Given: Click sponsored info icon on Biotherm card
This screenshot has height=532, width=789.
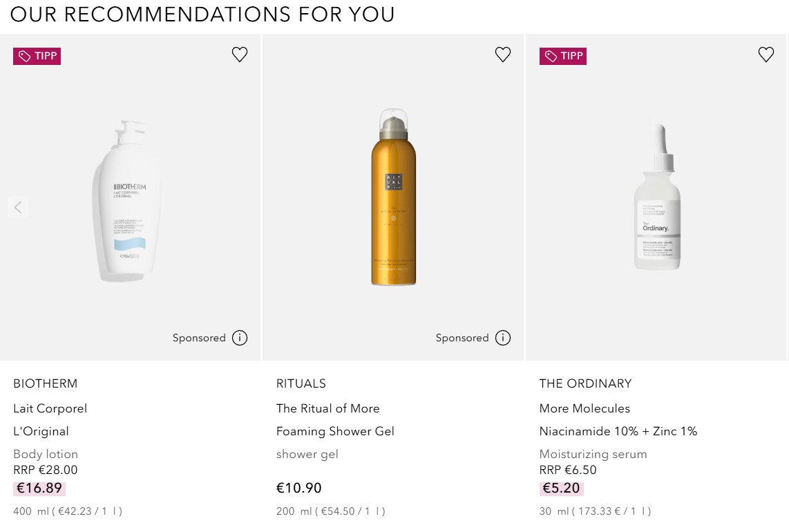Looking at the screenshot, I should (x=240, y=338).
